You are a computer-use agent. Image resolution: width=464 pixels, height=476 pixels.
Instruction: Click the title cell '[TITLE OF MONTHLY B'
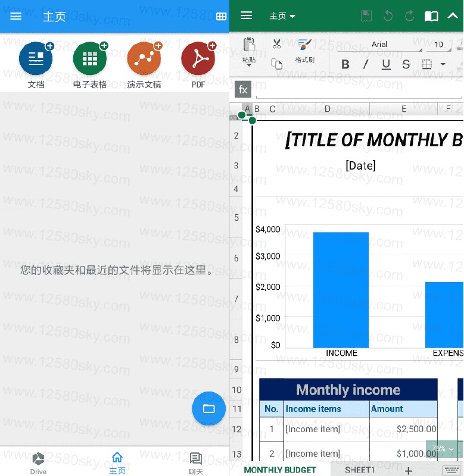[374, 140]
